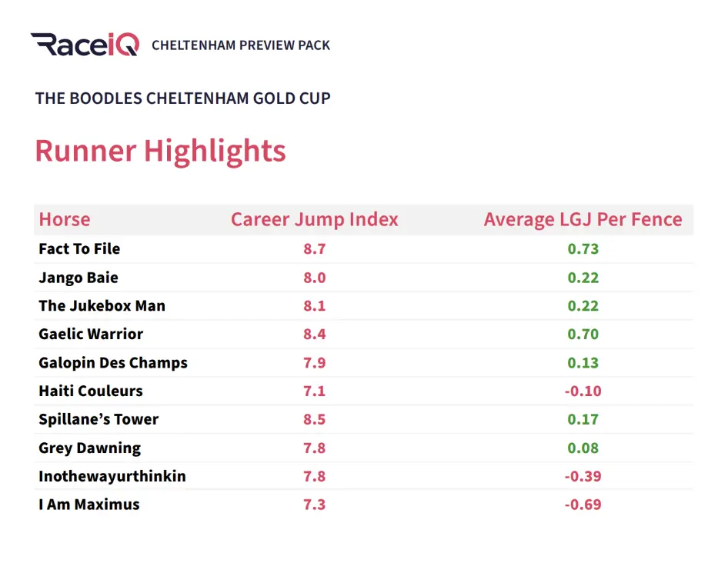The width and height of the screenshot is (728, 563).
Task: Click the I Am Maximus horse name
Action: (89, 505)
